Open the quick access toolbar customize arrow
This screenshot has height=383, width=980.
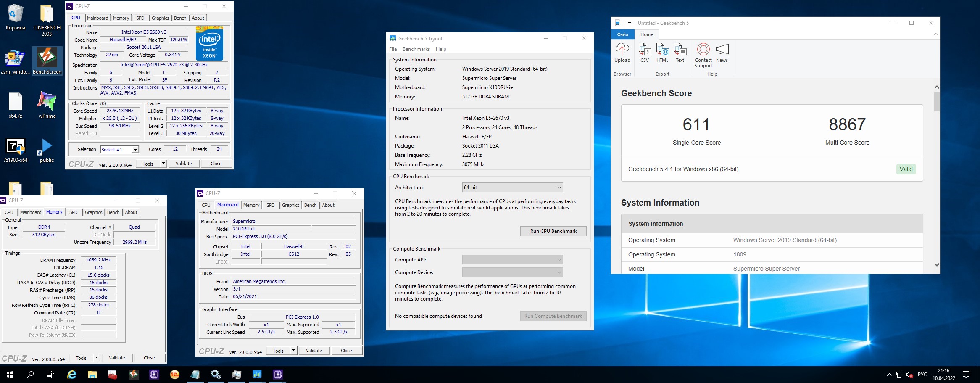[x=630, y=23]
